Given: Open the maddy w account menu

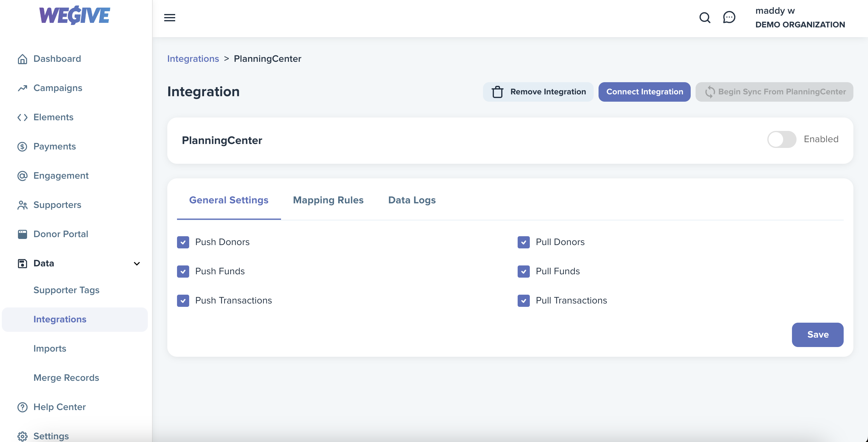Looking at the screenshot, I should click(x=775, y=11).
